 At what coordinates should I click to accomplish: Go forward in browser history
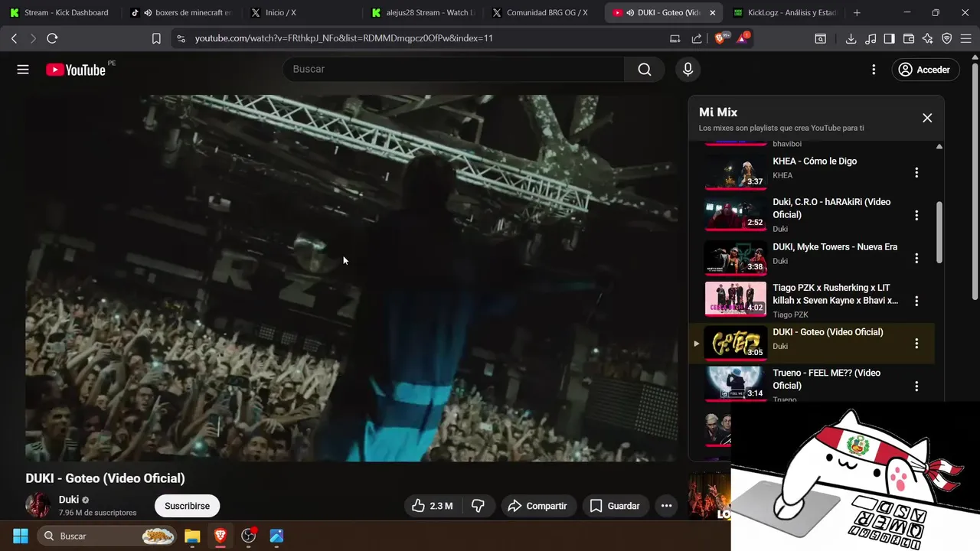(x=33, y=38)
